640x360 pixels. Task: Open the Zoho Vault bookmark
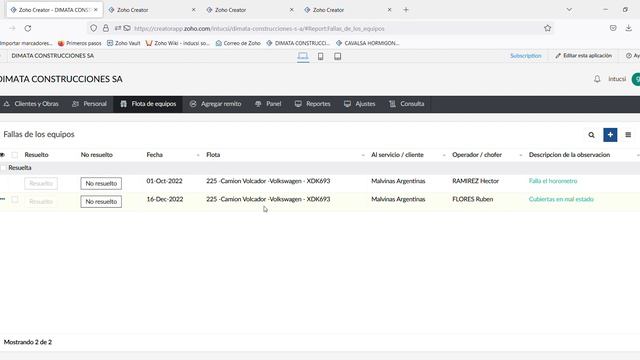(124, 43)
